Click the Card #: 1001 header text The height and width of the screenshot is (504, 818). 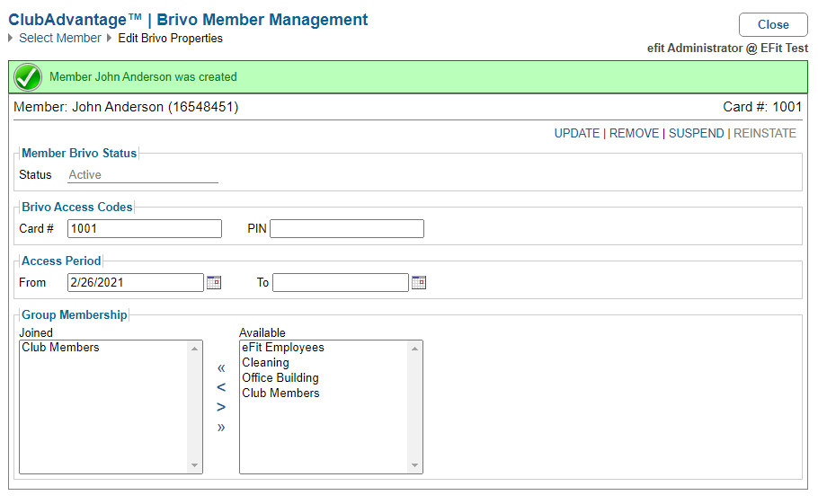pyautogui.click(x=762, y=107)
